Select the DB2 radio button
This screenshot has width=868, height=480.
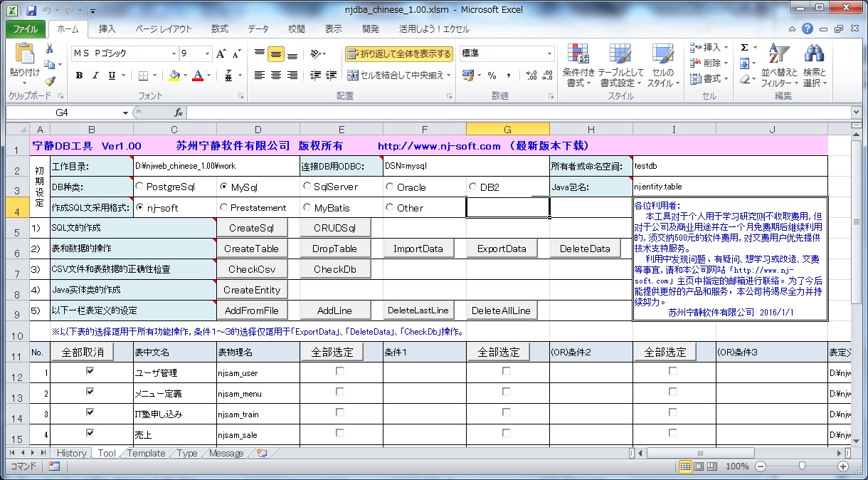tap(473, 187)
